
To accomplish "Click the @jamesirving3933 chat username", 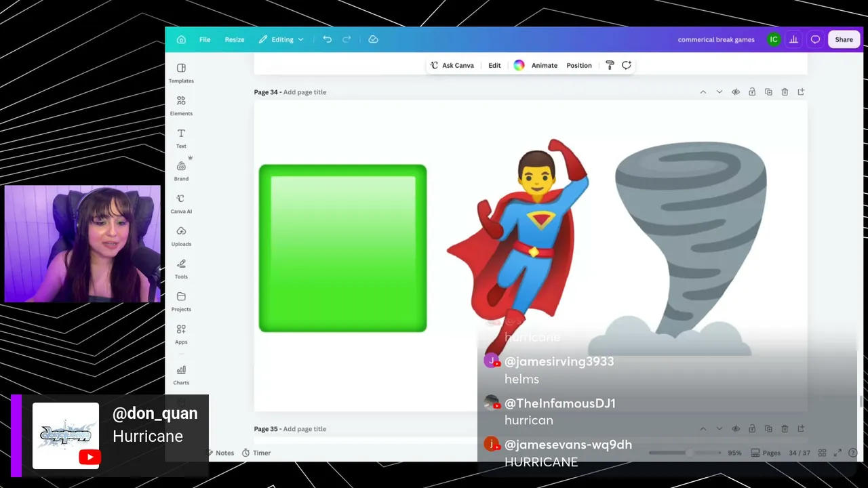I will [559, 361].
